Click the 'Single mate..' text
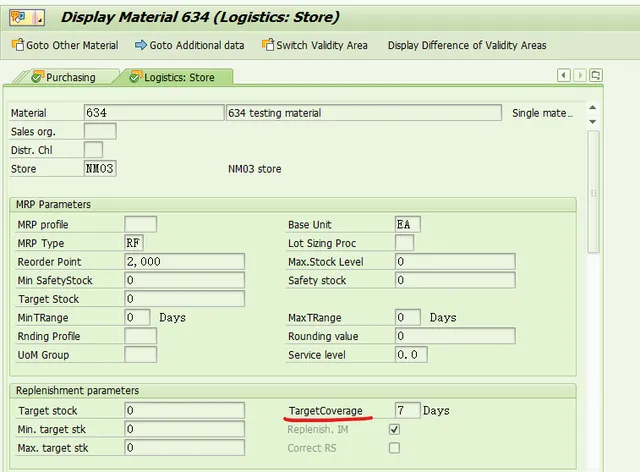Screen dimensions: 640x472 point(542,113)
